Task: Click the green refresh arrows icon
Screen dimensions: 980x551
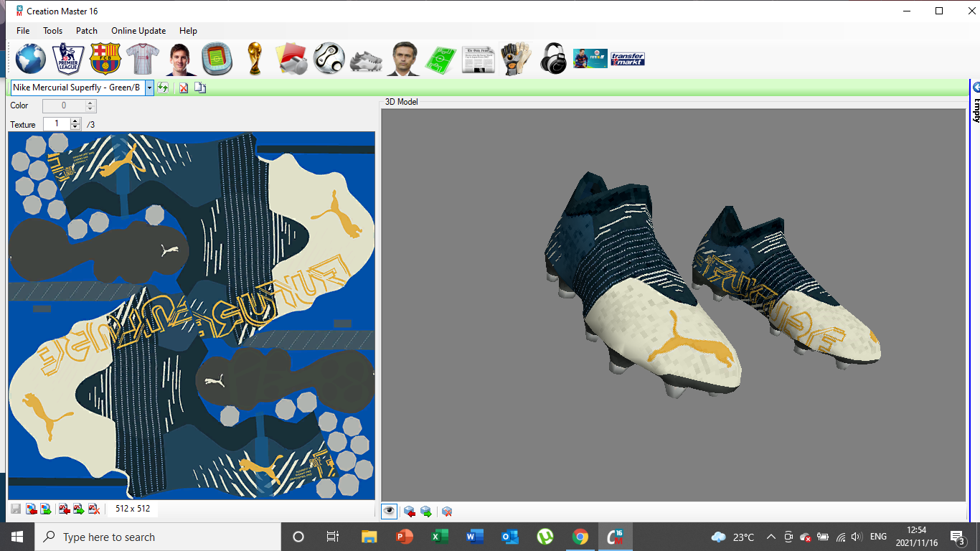Action: (164, 88)
